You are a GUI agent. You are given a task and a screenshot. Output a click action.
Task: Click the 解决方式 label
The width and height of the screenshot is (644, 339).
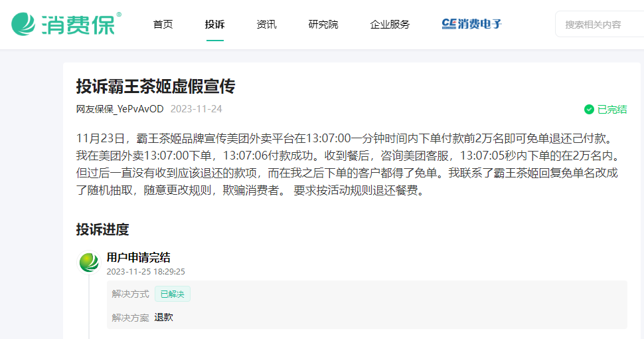click(130, 294)
